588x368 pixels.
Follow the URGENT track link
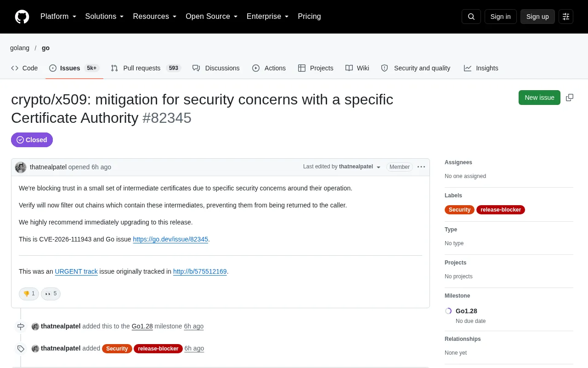click(x=76, y=271)
